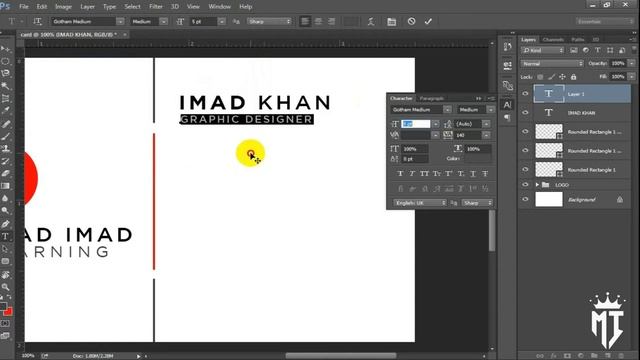Open Character panel font family dropdown
The height and width of the screenshot is (360, 640).
pyautogui.click(x=448, y=110)
